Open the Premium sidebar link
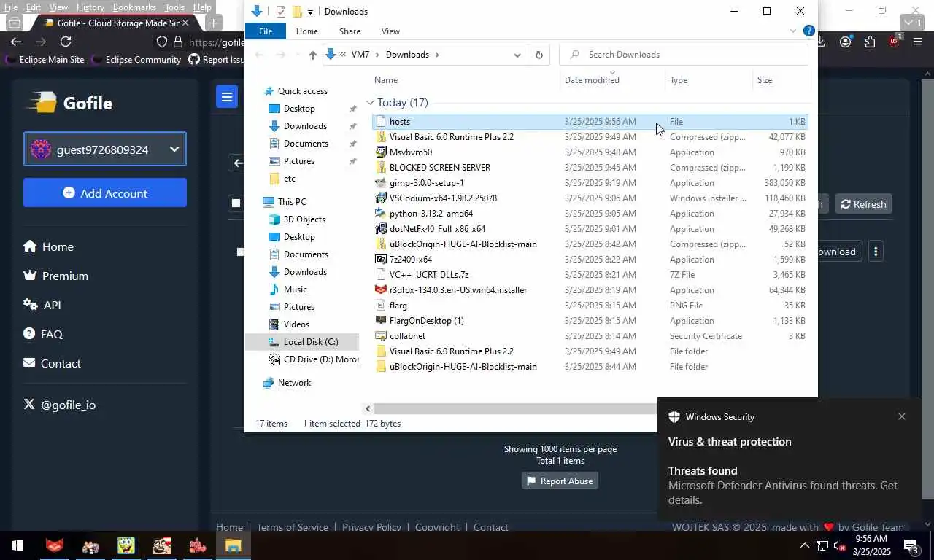 55,276
